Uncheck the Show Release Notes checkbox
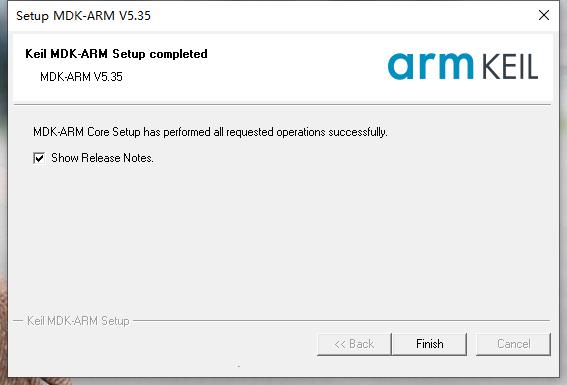 [39, 158]
